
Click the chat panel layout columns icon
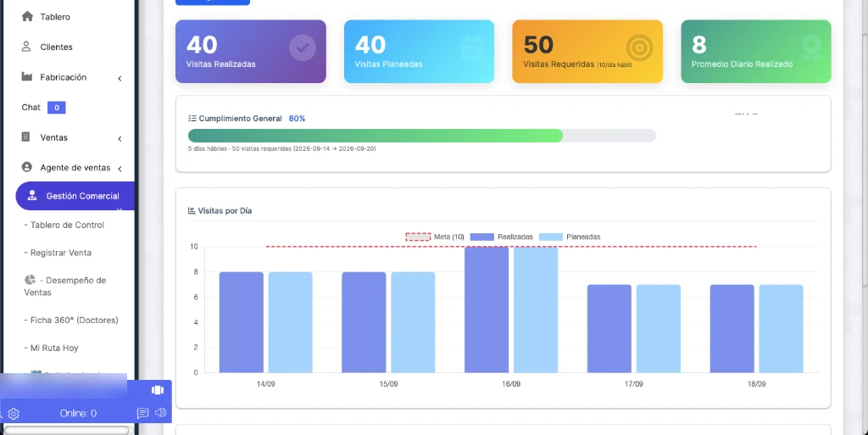(158, 390)
